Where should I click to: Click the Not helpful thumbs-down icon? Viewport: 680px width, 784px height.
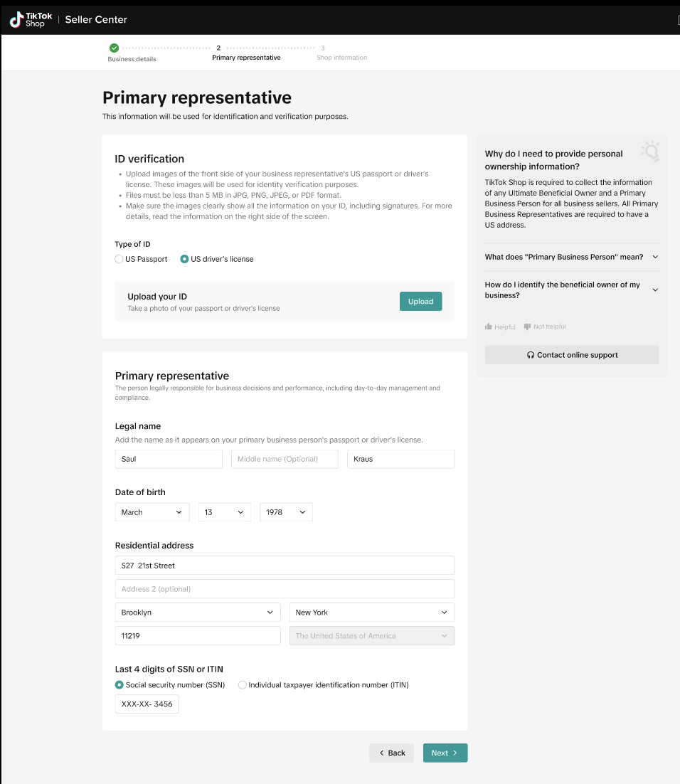click(527, 327)
